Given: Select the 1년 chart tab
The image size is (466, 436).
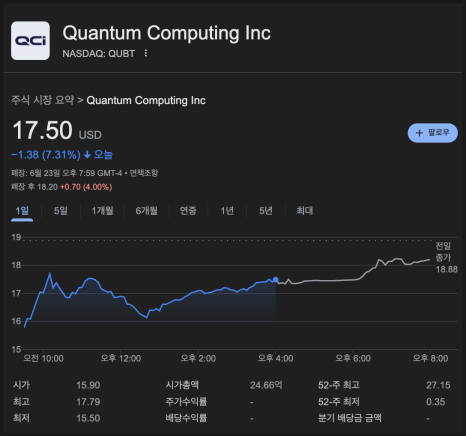Looking at the screenshot, I should pyautogui.click(x=227, y=211).
